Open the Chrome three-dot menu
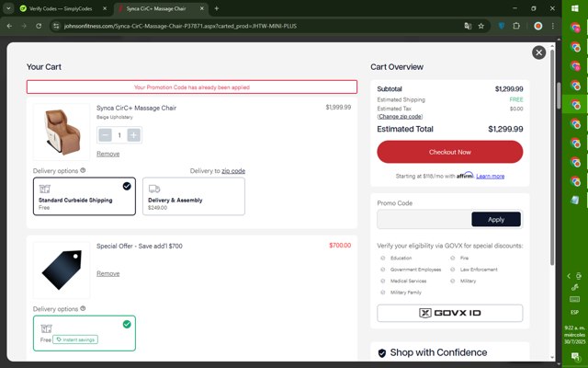Screen dimensions: 588x368 click(x=553, y=26)
